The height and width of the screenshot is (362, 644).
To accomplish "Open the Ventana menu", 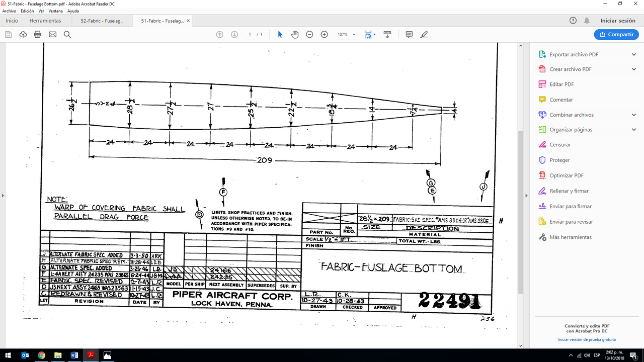I will click(56, 11).
